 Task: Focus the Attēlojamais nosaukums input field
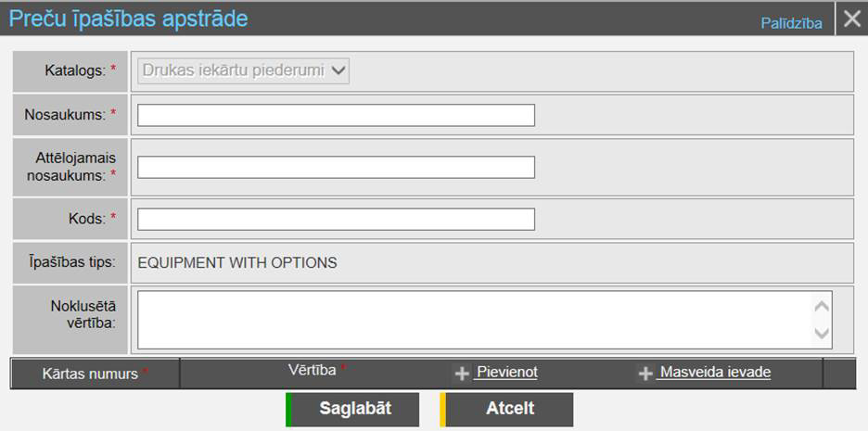pos(336,167)
